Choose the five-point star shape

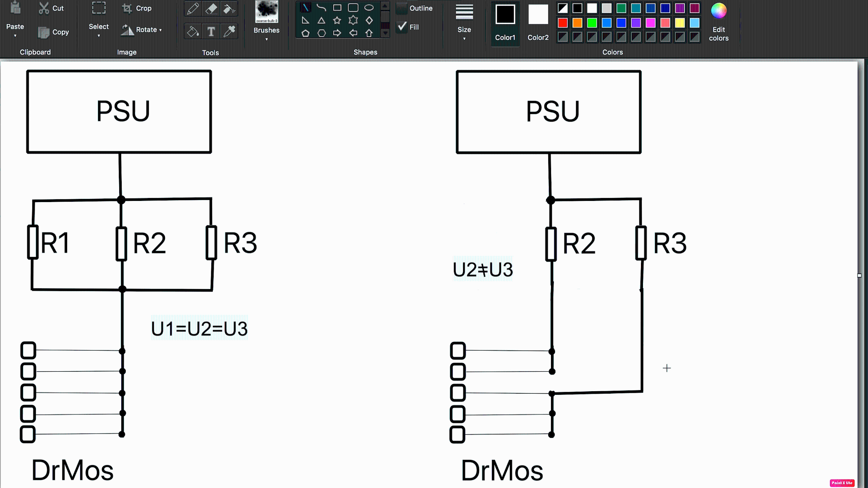click(x=337, y=20)
